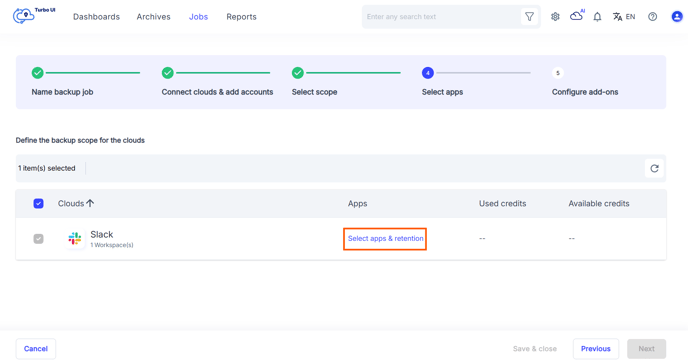Click the Name backup job step label
This screenshot has width=688, height=364.
(x=62, y=92)
